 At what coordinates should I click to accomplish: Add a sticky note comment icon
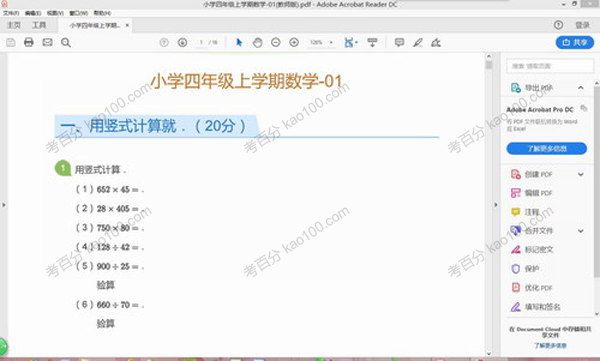[x=399, y=42]
